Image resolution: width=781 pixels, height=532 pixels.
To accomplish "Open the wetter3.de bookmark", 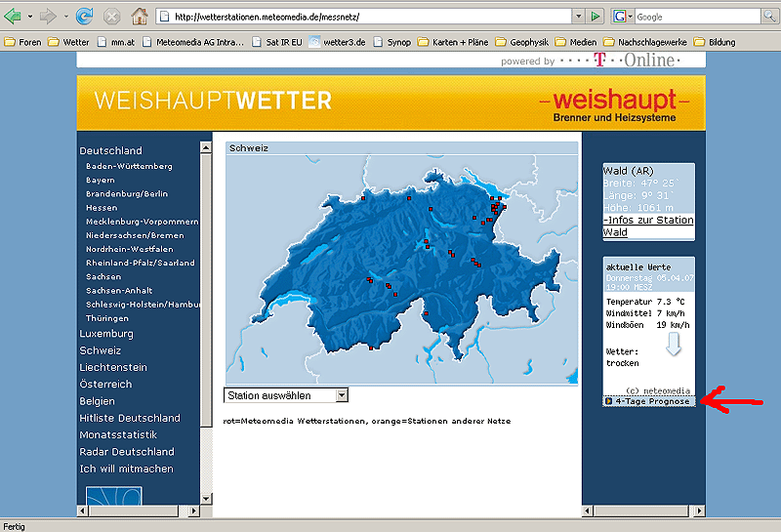I will coord(337,42).
